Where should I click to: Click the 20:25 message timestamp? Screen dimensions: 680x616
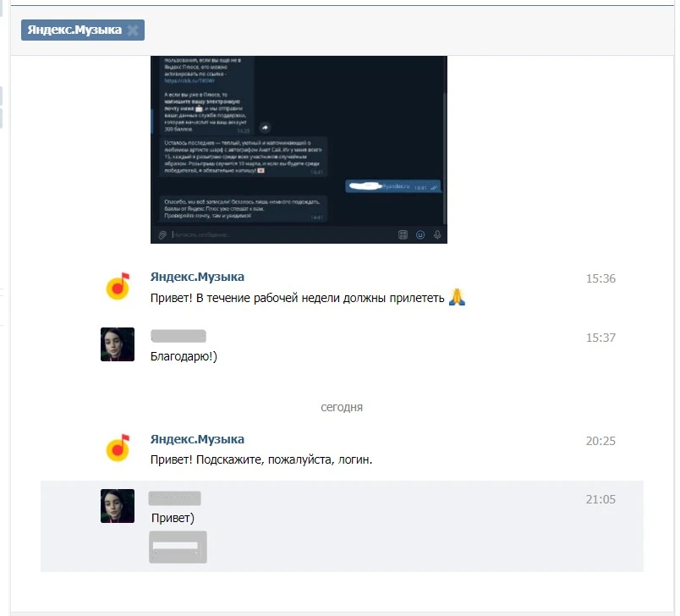600,441
